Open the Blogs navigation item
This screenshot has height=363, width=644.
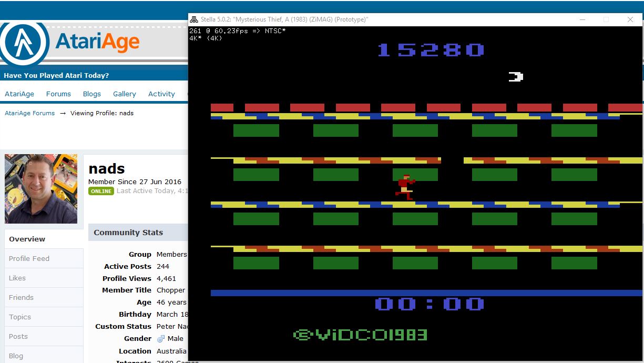click(91, 94)
